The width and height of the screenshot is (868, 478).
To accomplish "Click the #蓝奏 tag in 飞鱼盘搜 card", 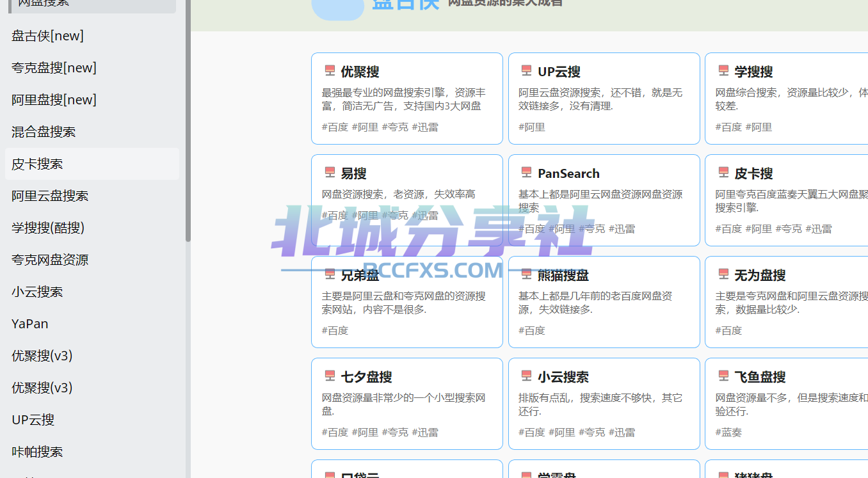I will tap(729, 432).
